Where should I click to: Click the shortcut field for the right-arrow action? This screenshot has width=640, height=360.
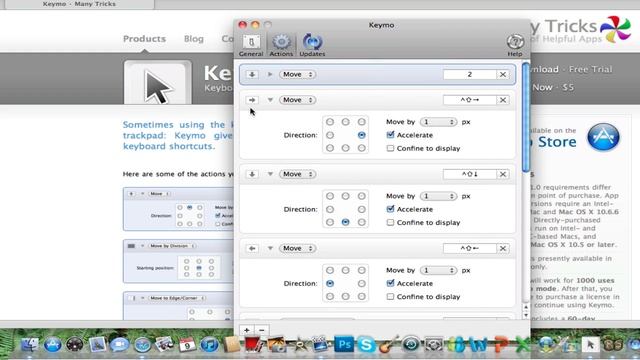tap(469, 100)
